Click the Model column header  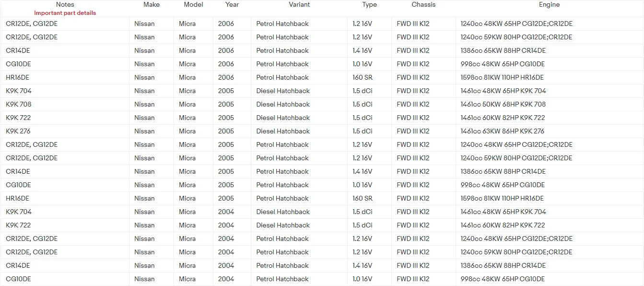coord(193,4)
